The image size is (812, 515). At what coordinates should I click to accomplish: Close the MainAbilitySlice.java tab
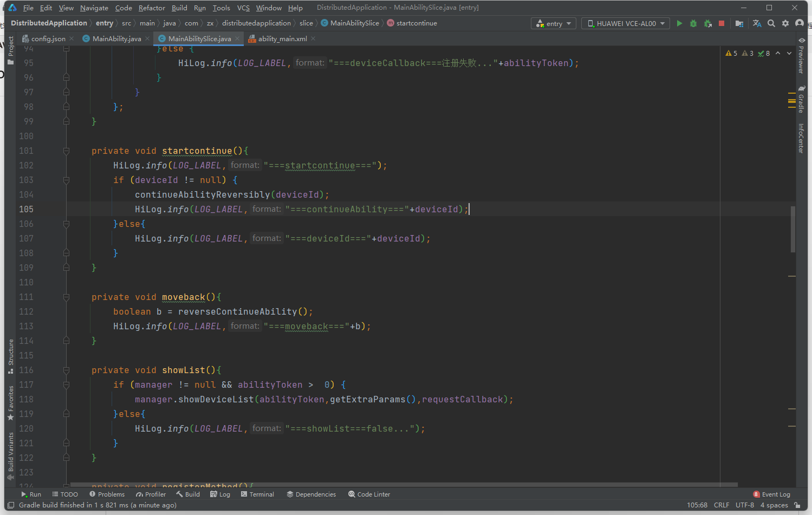click(237, 38)
